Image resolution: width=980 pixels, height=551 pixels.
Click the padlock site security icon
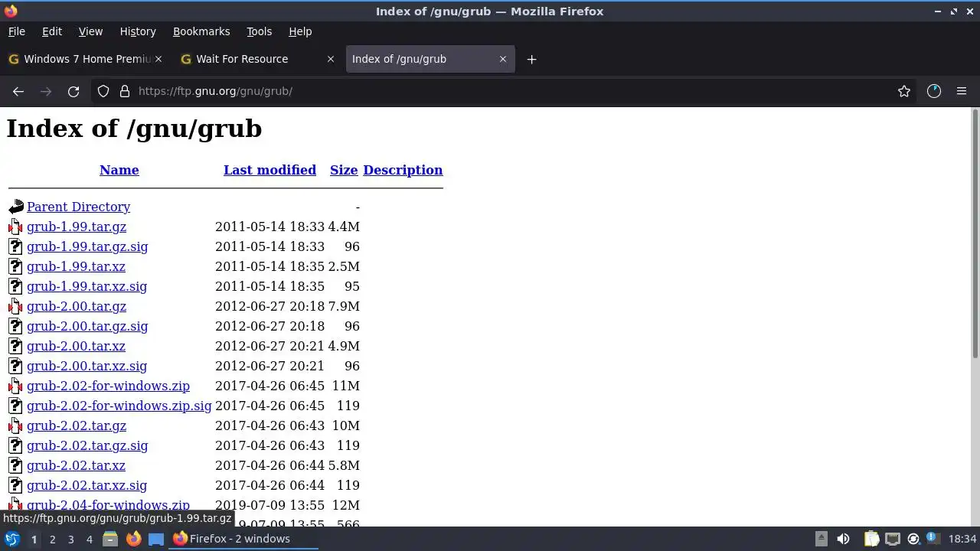tap(125, 91)
